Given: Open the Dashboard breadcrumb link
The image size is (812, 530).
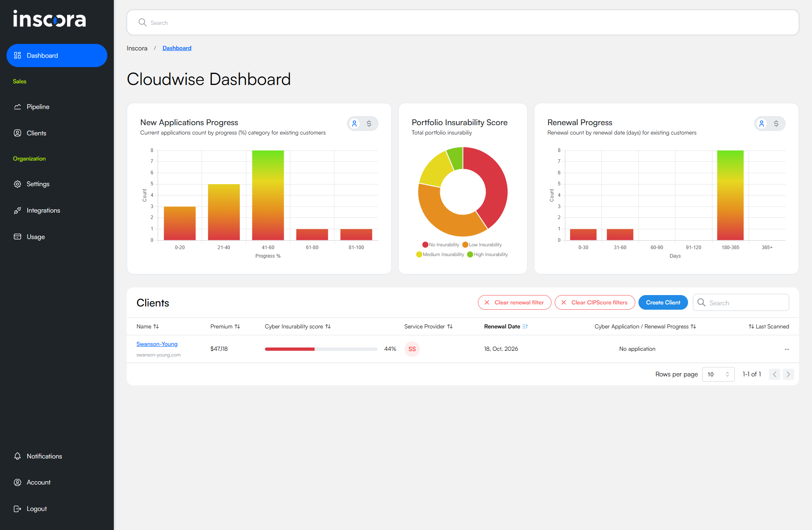Looking at the screenshot, I should pyautogui.click(x=177, y=48).
